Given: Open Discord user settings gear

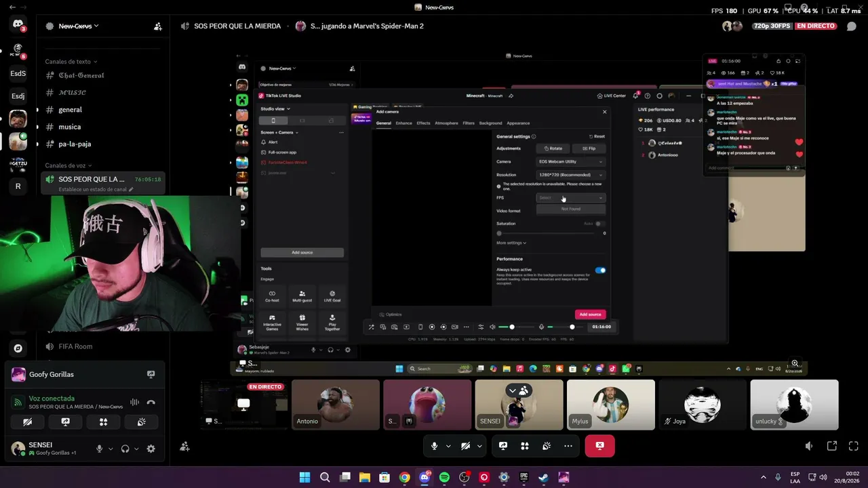Looking at the screenshot, I should pos(151,449).
